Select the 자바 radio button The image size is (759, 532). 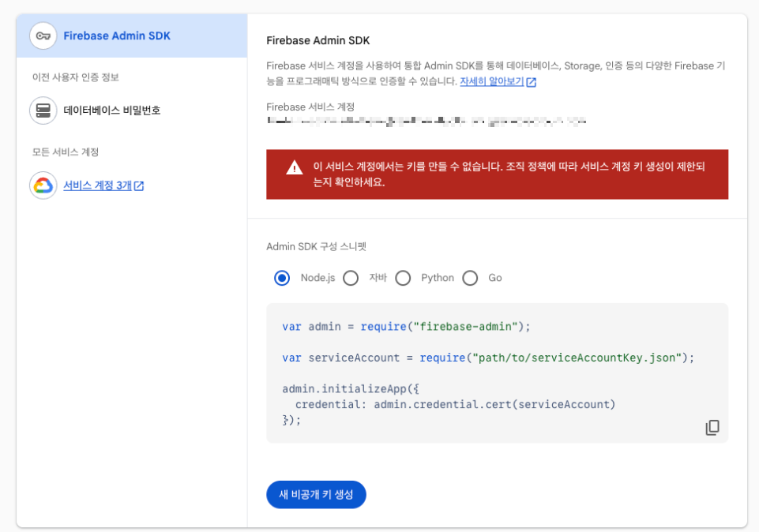pos(351,278)
